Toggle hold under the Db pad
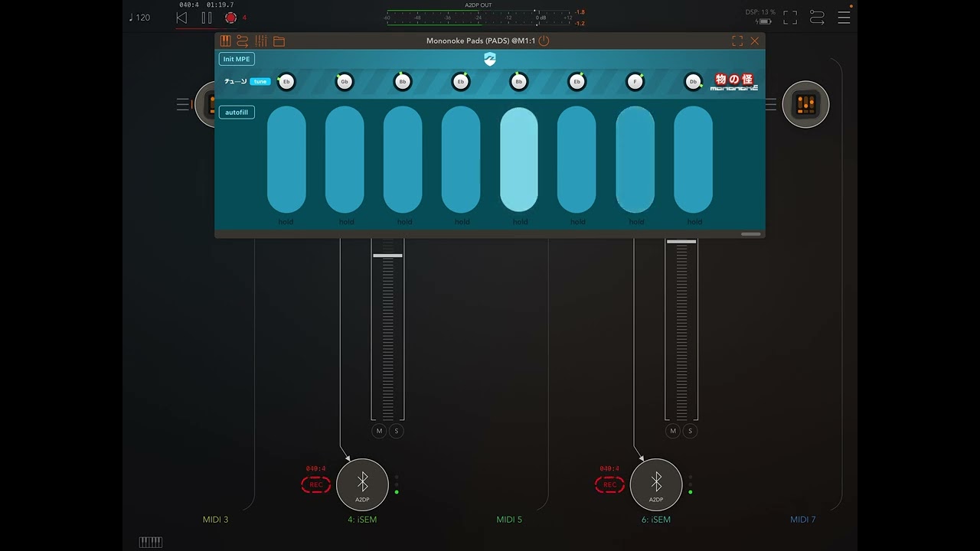This screenshot has height=551, width=980. point(694,222)
